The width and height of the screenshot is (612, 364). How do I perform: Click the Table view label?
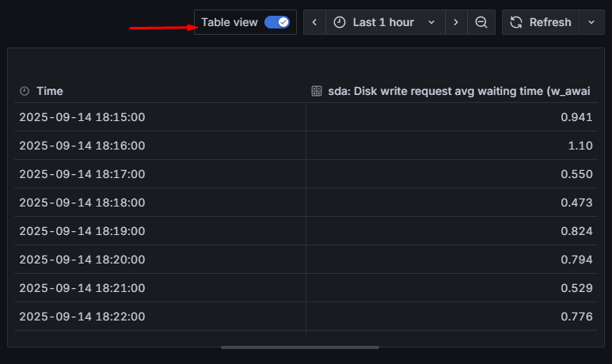pos(230,22)
